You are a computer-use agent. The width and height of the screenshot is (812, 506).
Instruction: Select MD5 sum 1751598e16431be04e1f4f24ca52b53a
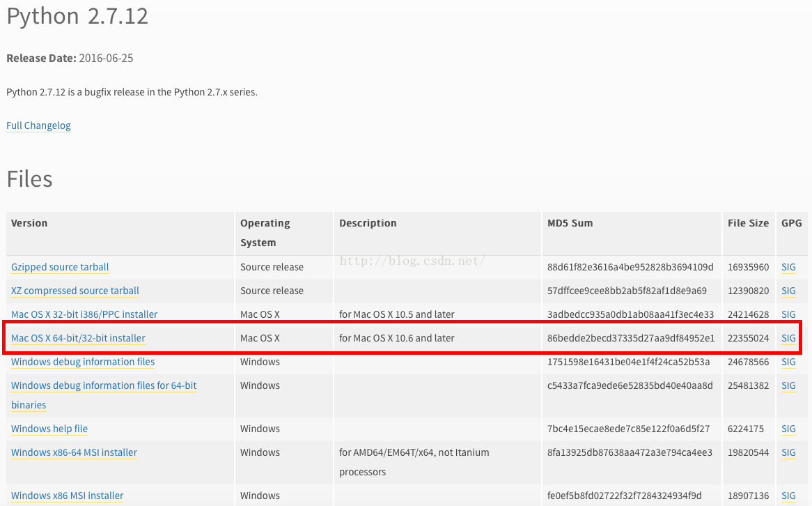point(628,362)
